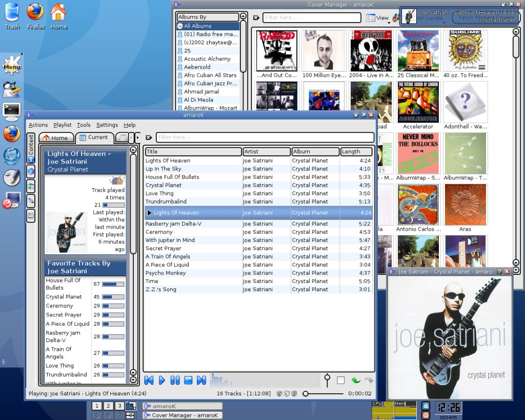525x420 pixels.
Task: Toggle the rightmost cube mode icon in status bar
Action: click(x=294, y=393)
